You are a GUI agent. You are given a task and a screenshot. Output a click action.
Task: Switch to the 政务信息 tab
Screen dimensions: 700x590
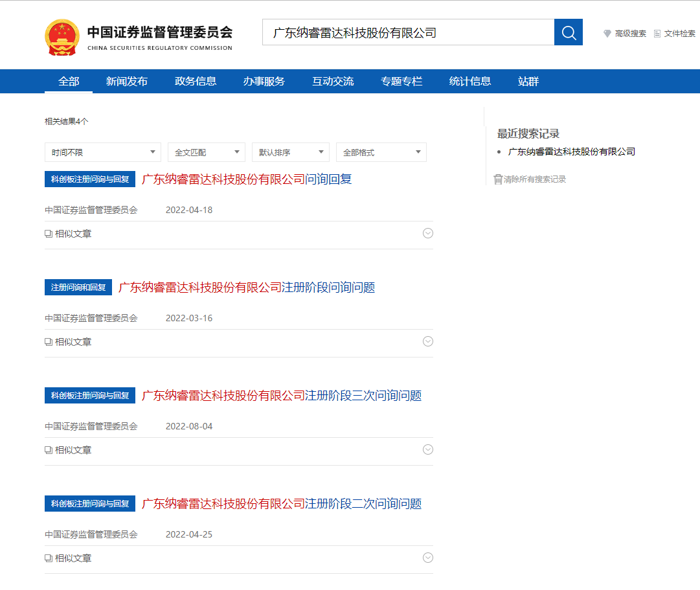196,82
